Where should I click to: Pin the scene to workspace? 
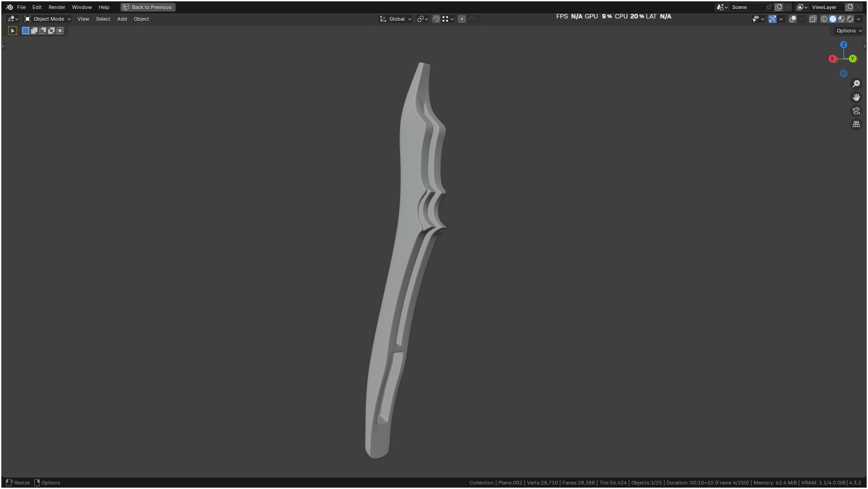click(769, 7)
